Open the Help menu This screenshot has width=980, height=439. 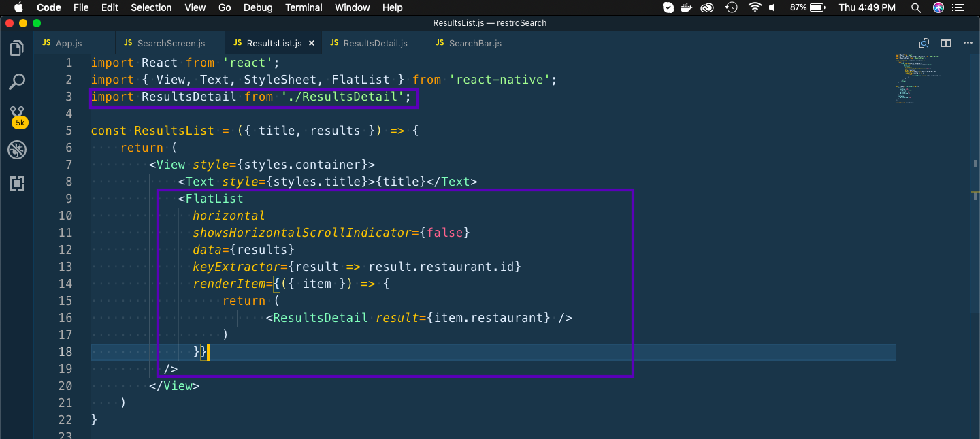click(x=393, y=7)
